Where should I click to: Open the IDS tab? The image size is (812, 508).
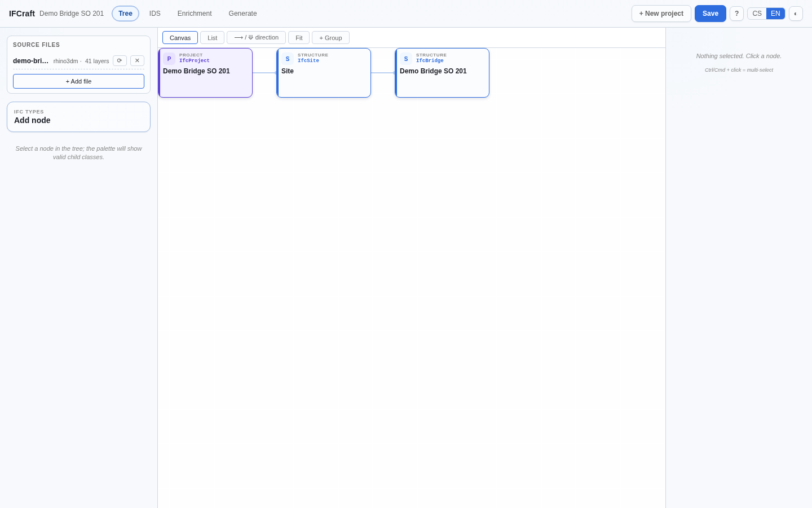pyautogui.click(x=155, y=14)
